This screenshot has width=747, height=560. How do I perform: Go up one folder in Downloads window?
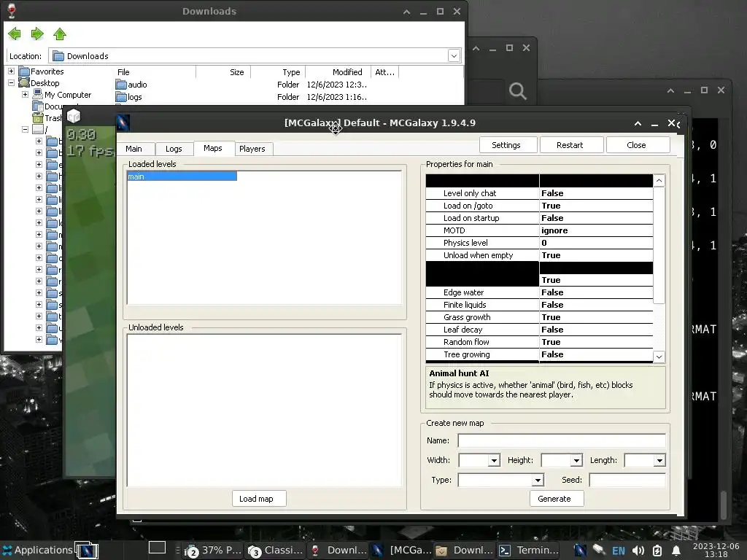(60, 34)
